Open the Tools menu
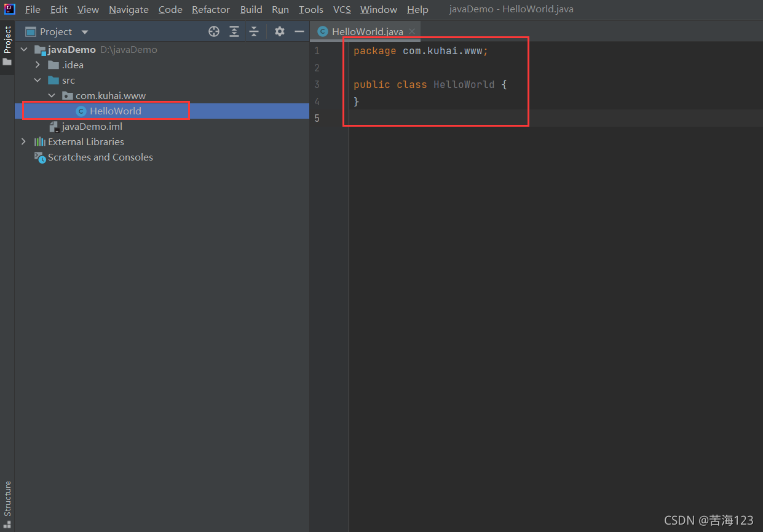The width and height of the screenshot is (763, 532). tap(311, 10)
